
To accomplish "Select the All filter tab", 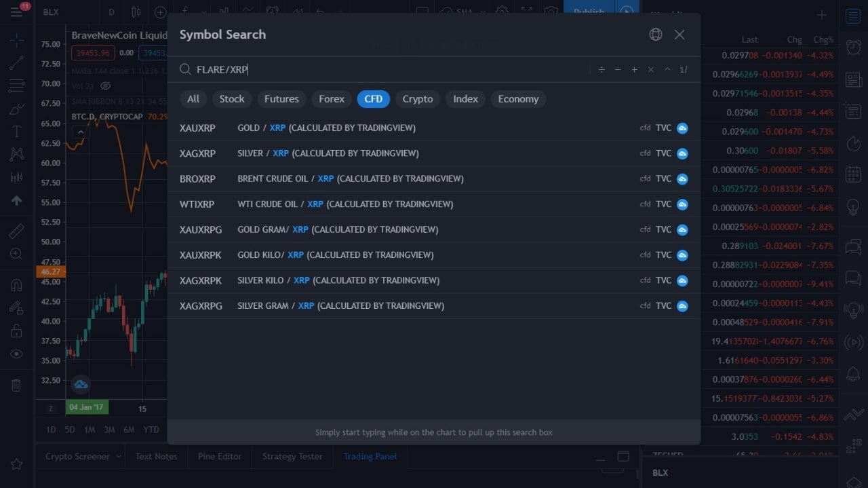I will click(x=193, y=99).
